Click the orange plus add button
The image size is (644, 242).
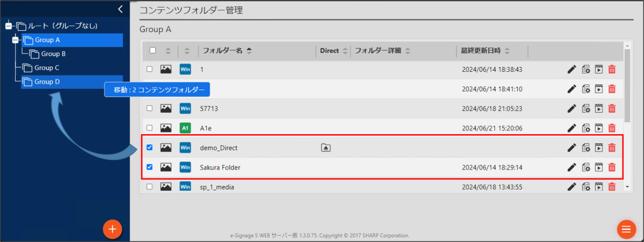(x=113, y=229)
